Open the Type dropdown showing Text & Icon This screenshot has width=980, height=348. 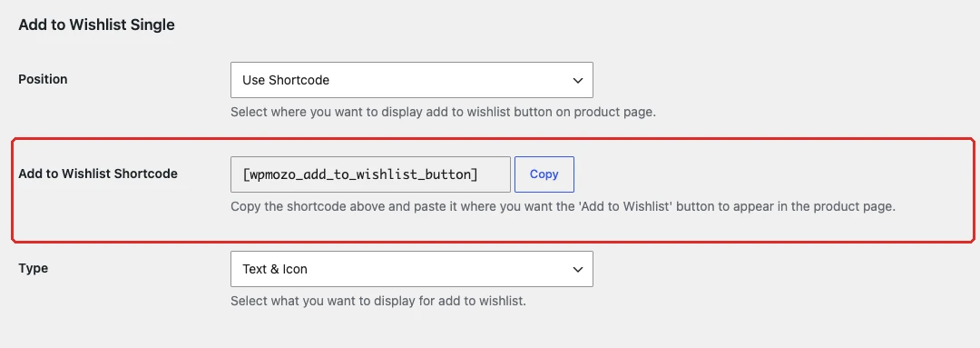click(411, 269)
